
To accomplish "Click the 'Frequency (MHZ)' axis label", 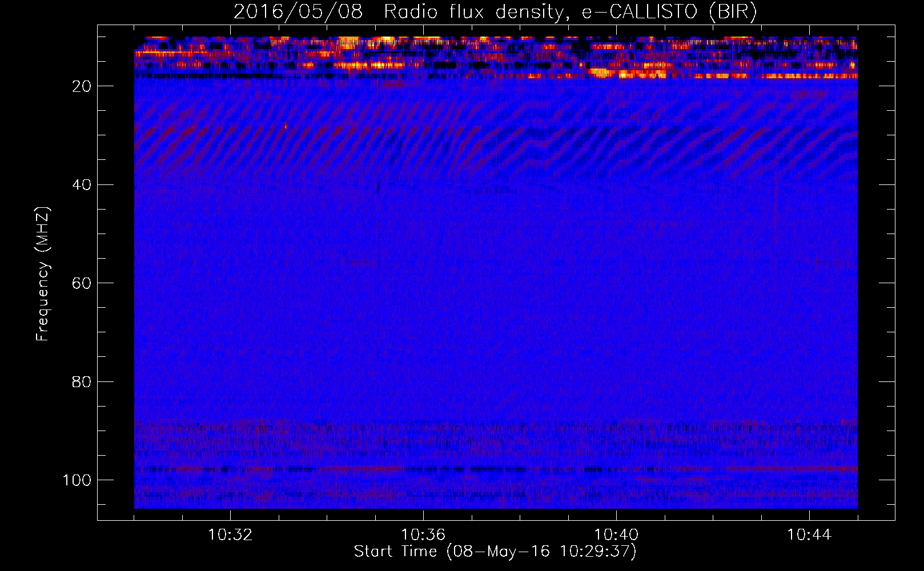I will click(43, 274).
